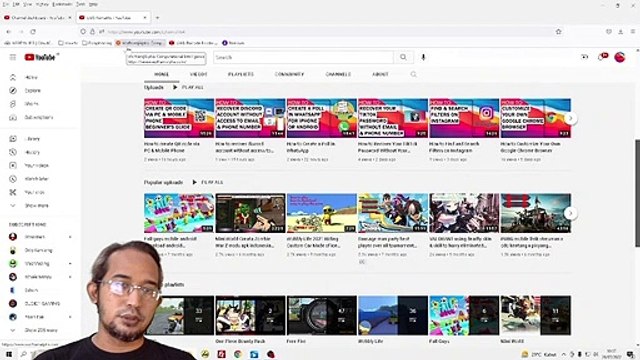Select the channel COMMUNITY tab
Image resolution: width=640 pixels, height=360 pixels.
289,75
